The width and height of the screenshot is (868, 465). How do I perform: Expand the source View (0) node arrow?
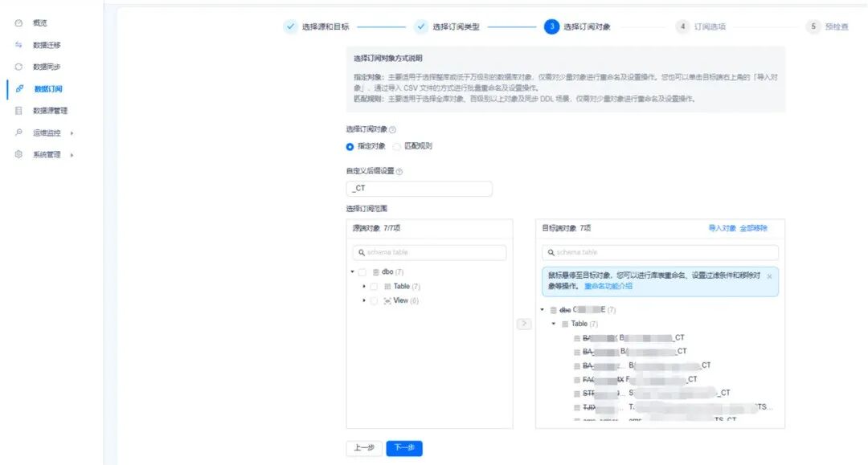[364, 301]
